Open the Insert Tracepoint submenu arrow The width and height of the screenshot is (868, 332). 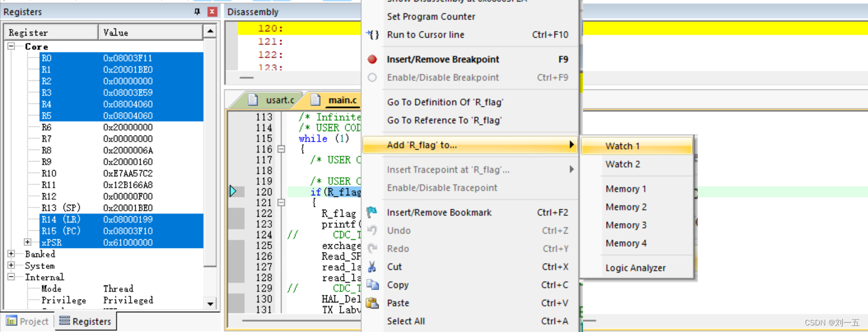point(572,170)
